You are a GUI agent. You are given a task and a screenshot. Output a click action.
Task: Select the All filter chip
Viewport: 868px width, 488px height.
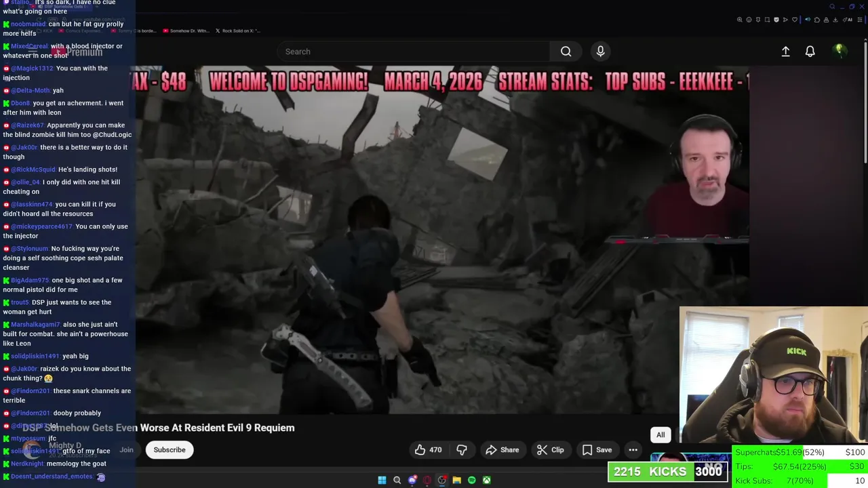coord(660,435)
